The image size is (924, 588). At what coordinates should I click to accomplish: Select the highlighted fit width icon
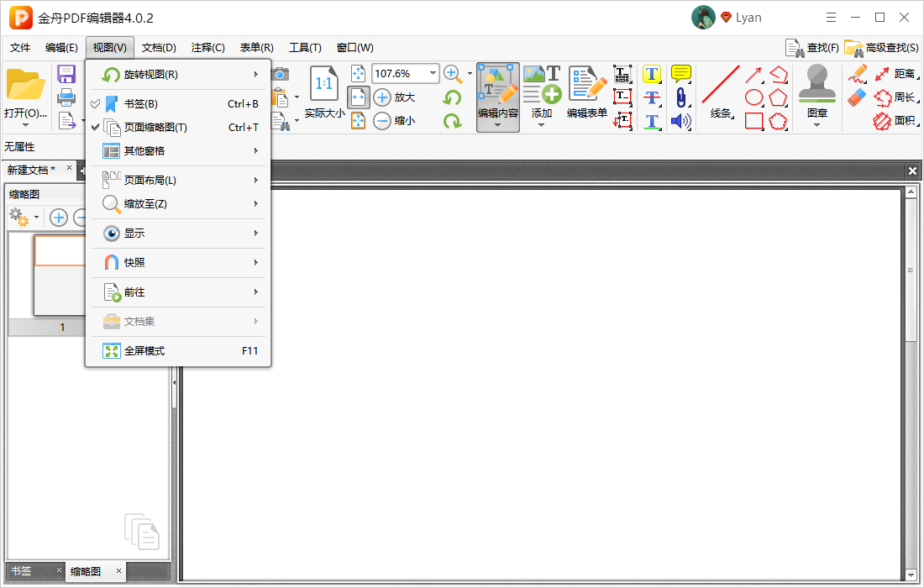(x=359, y=97)
